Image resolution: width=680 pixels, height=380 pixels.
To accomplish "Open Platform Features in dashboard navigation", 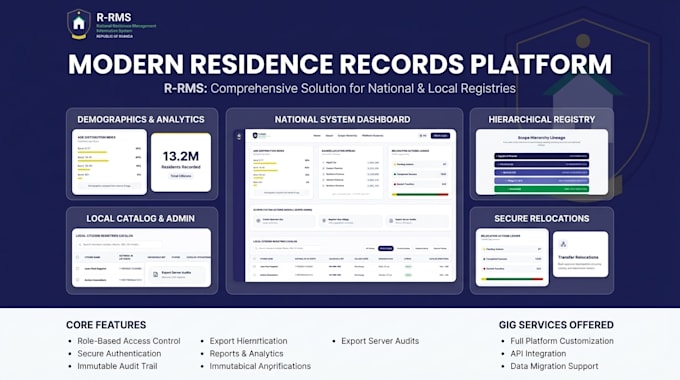I will pos(373,136).
